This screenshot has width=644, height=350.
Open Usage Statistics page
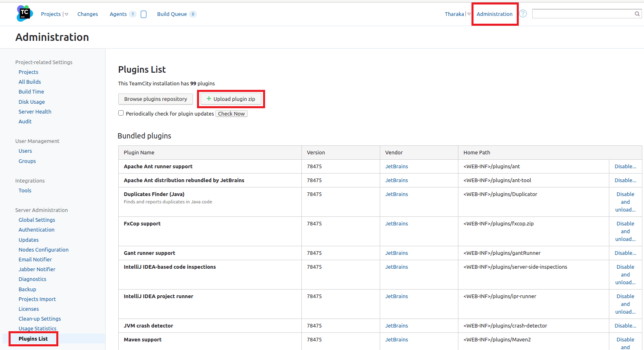point(38,328)
